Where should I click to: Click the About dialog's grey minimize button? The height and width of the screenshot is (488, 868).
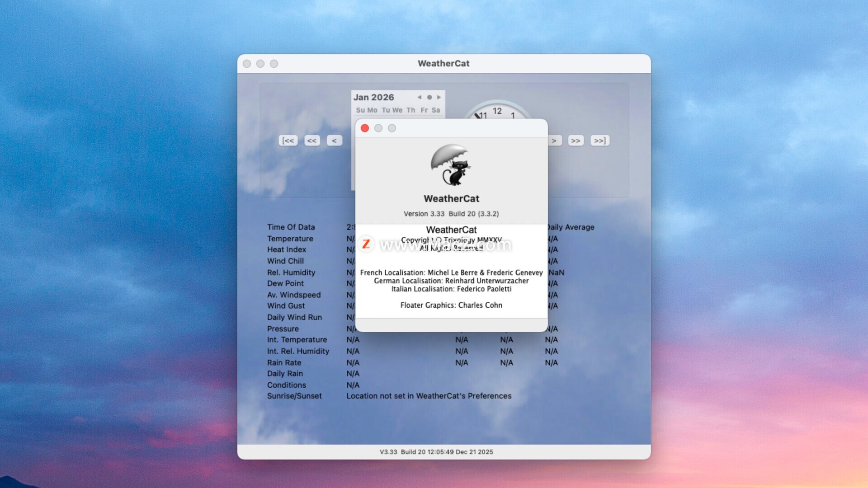[x=378, y=128]
